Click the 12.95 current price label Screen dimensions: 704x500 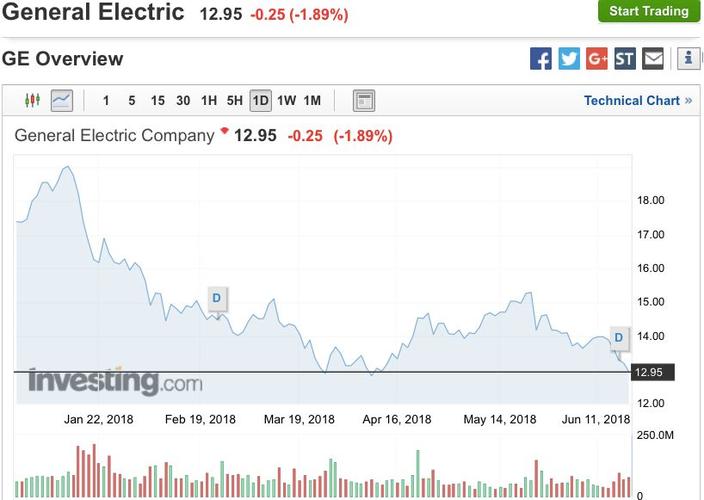click(x=650, y=372)
